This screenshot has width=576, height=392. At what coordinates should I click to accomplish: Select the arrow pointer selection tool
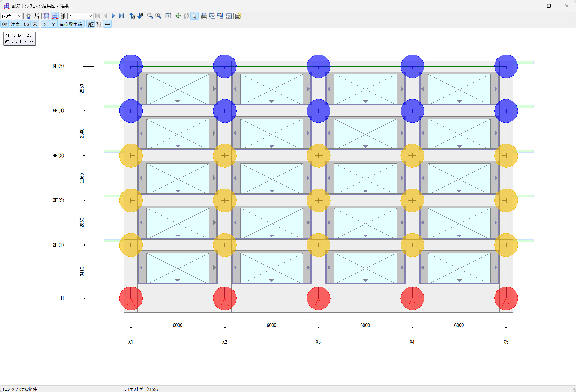click(194, 16)
